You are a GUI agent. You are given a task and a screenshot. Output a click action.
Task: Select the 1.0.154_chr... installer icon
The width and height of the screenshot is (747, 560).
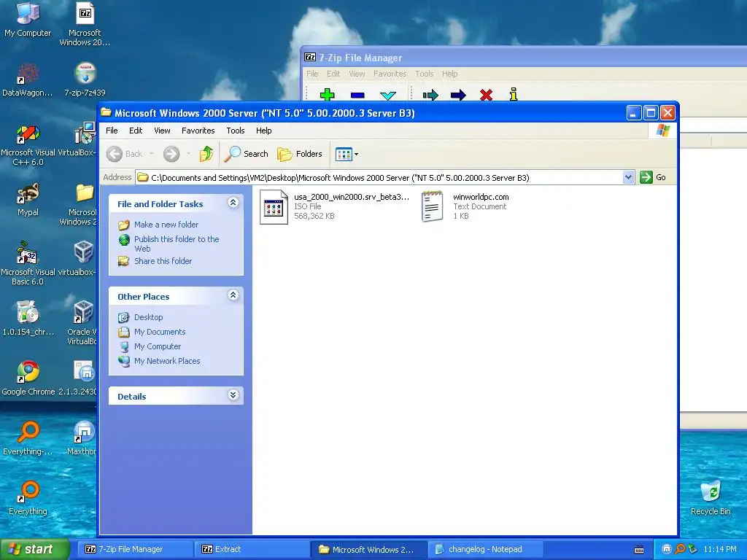coord(28,319)
